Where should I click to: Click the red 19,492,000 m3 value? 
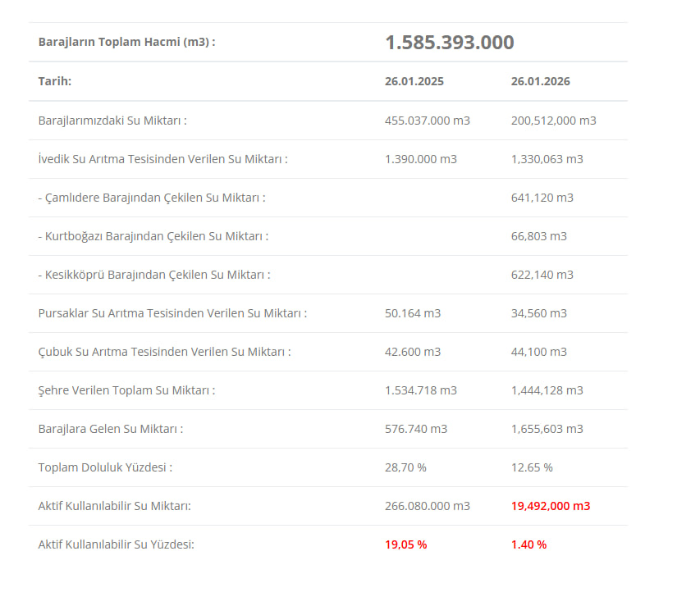coord(550,506)
